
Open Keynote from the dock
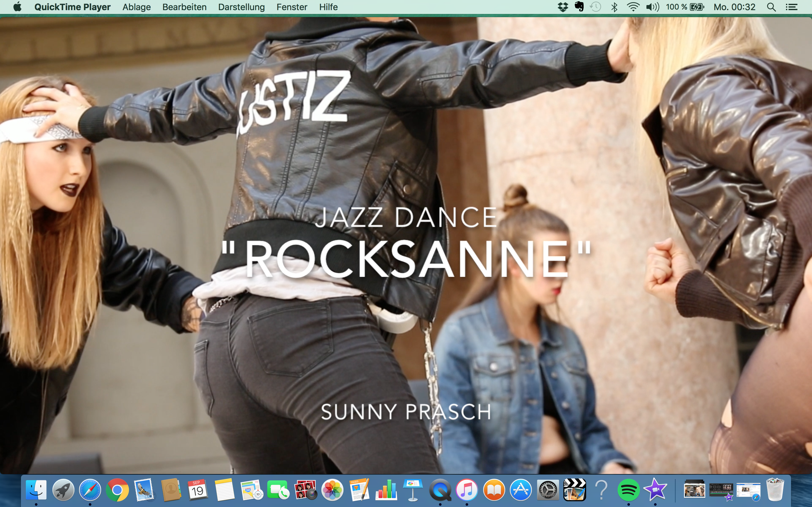coord(413,490)
